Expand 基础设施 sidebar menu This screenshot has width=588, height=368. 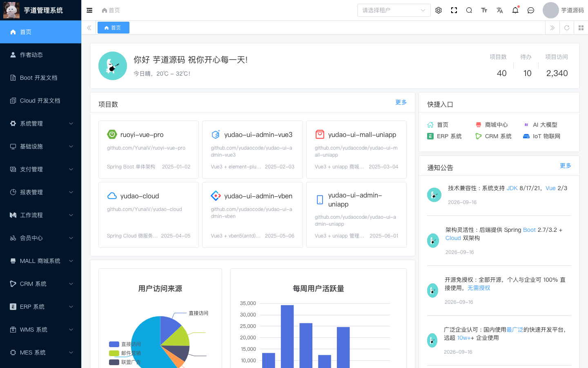(x=41, y=146)
